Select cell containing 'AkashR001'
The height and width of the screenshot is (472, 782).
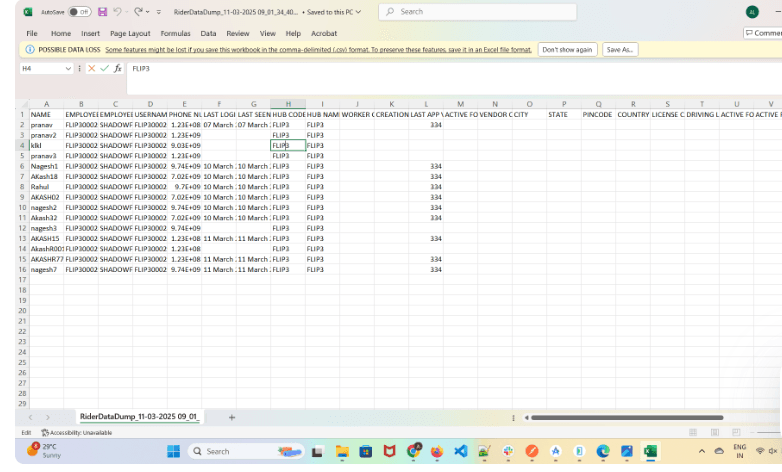tap(46, 249)
